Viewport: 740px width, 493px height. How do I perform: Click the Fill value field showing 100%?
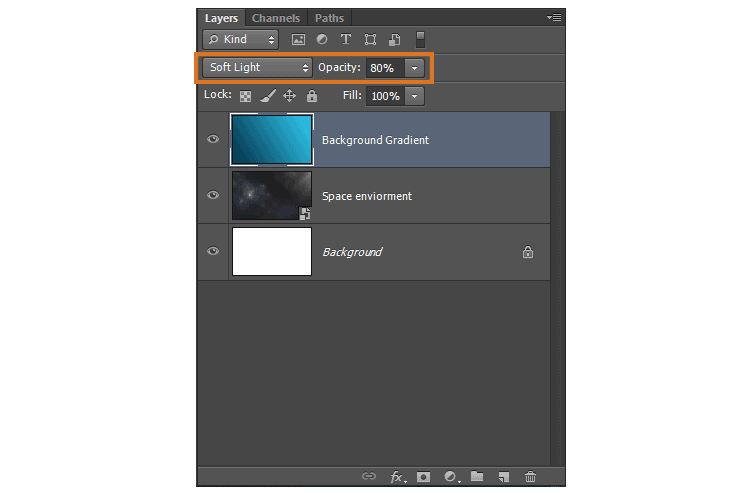click(x=385, y=96)
